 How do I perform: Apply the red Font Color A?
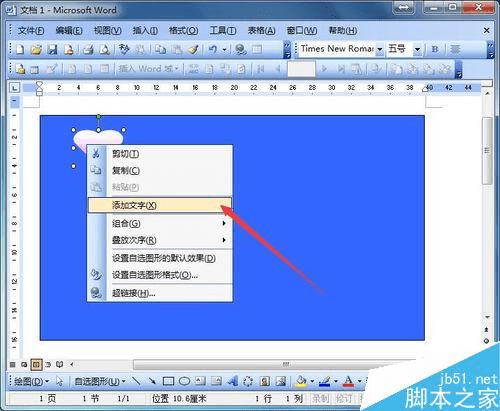point(348,382)
